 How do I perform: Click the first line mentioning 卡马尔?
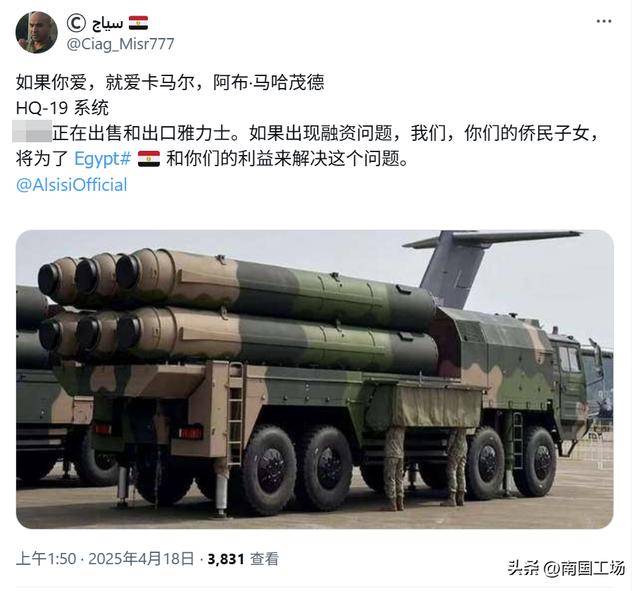tap(170, 82)
